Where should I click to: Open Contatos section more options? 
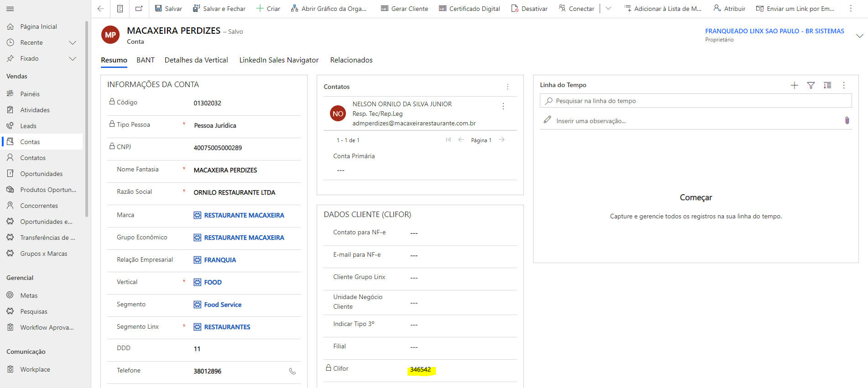pos(507,87)
